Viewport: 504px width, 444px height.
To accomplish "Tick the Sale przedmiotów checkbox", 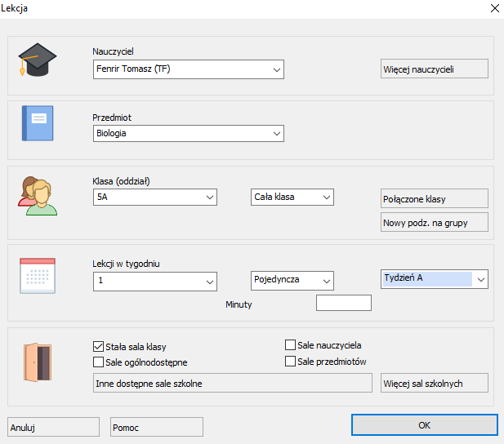I will point(290,361).
